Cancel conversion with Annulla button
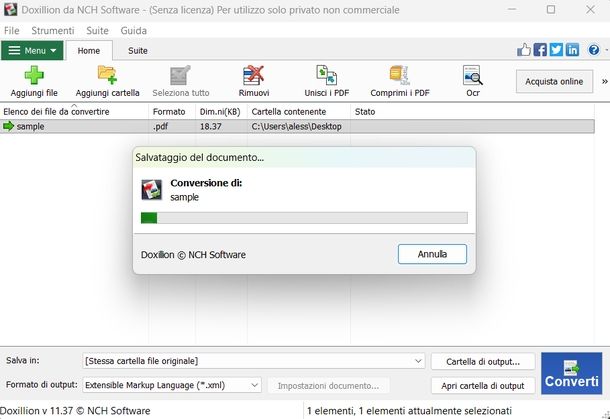Viewport: 610px width, 419px height. 432,254
